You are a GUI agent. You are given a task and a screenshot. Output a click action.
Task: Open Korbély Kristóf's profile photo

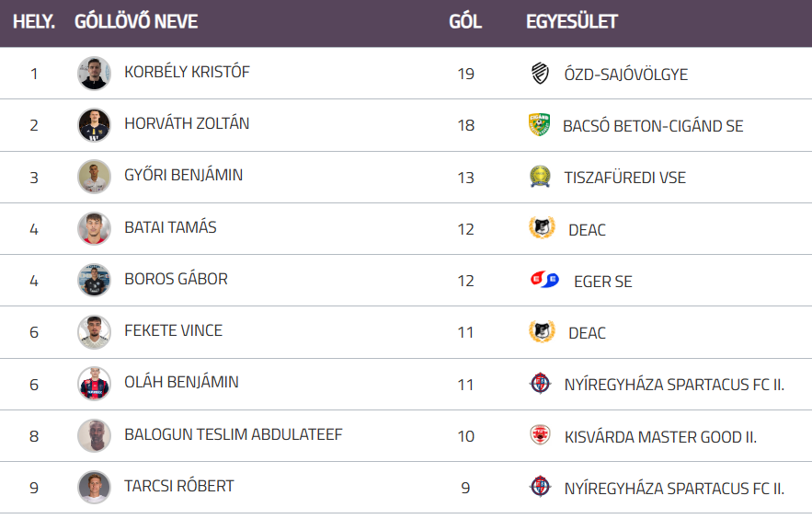(94, 74)
